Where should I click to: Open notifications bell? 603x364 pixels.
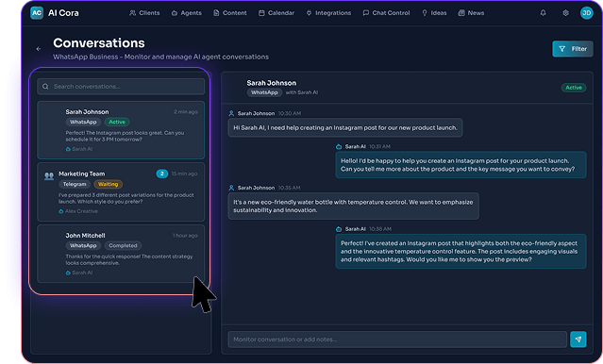click(x=543, y=13)
